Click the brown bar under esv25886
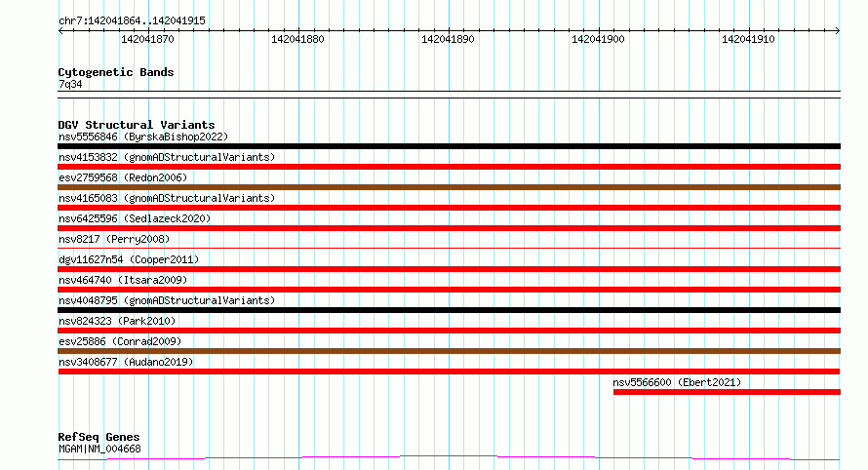The image size is (868, 470). coord(449,351)
